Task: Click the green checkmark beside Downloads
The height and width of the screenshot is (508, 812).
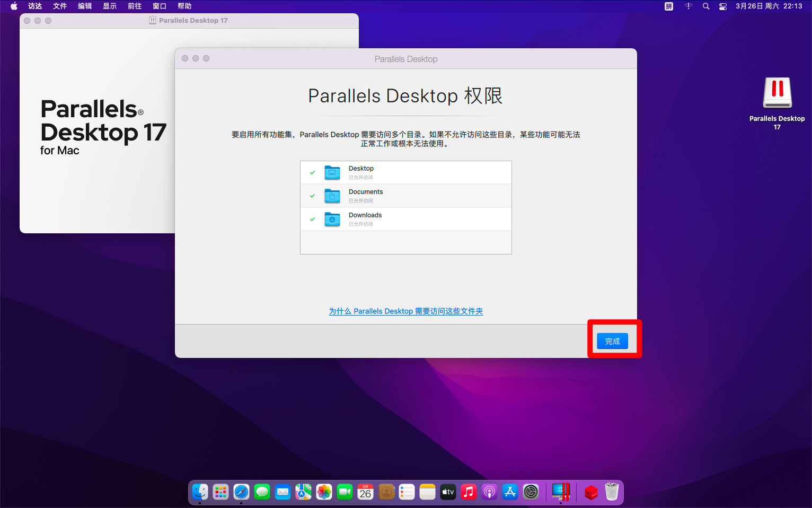Action: (x=313, y=219)
